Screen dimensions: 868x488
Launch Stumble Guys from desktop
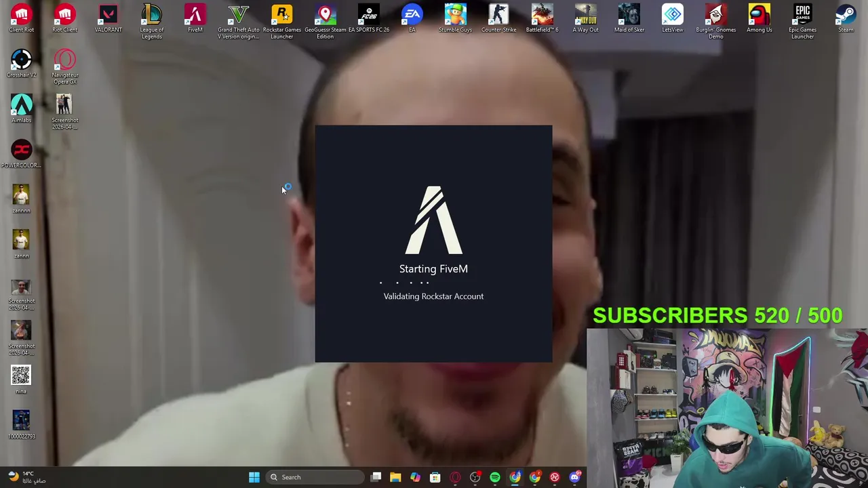455,18
